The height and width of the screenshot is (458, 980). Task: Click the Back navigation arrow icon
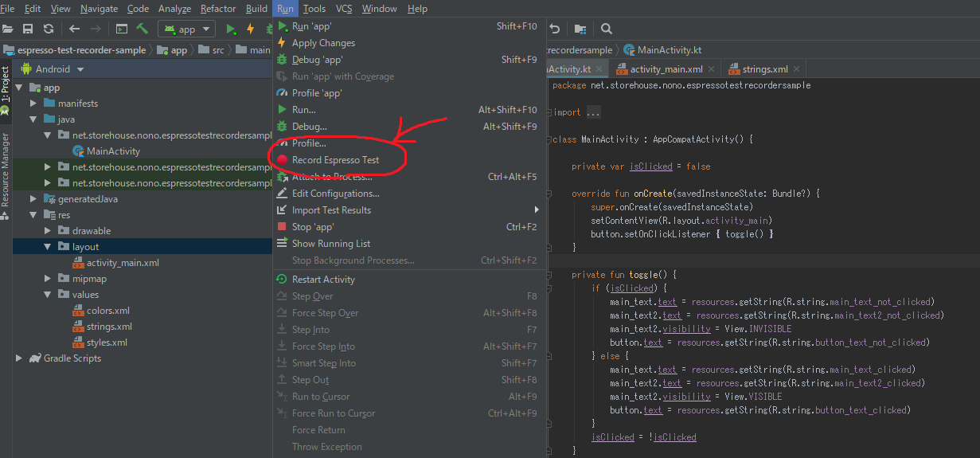coord(74,29)
